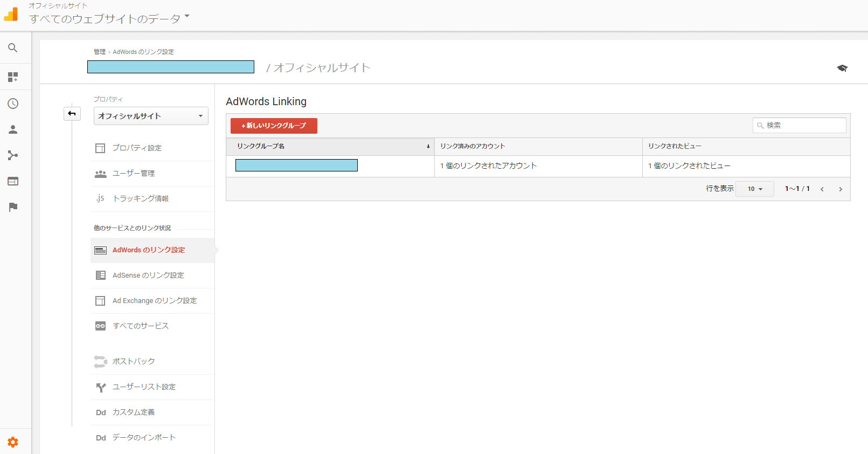Viewport: 868px width, 454px height.
Task: Open the audience person icon
Action: point(13,129)
